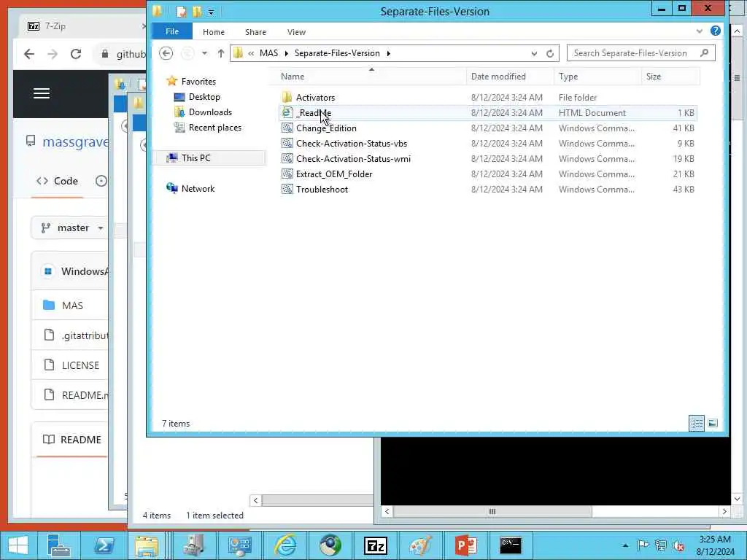Image resolution: width=747 pixels, height=560 pixels.
Task: Open massgrave repository owner link
Action: tap(75, 142)
